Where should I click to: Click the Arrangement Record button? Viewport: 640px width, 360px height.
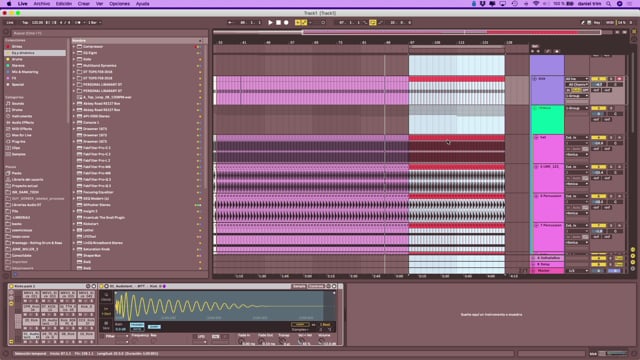[x=286, y=22]
